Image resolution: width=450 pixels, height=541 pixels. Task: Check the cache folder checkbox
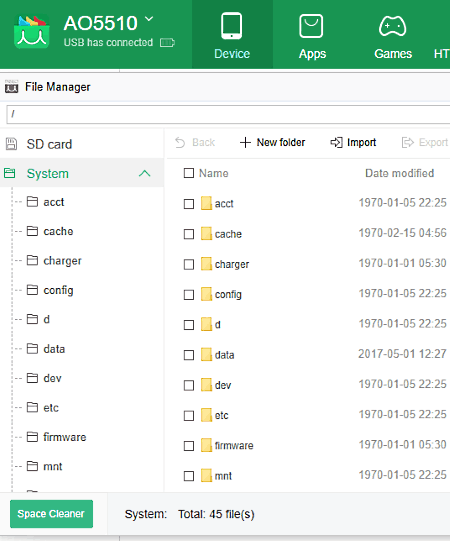189,234
